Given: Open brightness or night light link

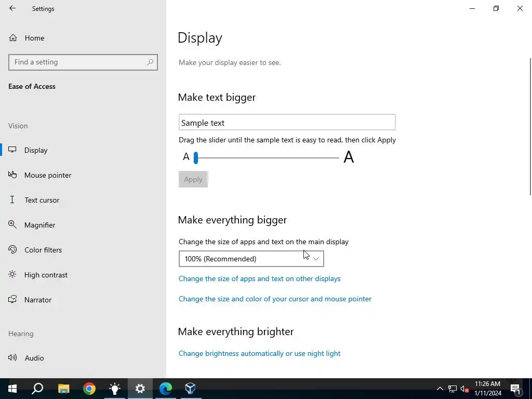Looking at the screenshot, I should pyautogui.click(x=260, y=353).
